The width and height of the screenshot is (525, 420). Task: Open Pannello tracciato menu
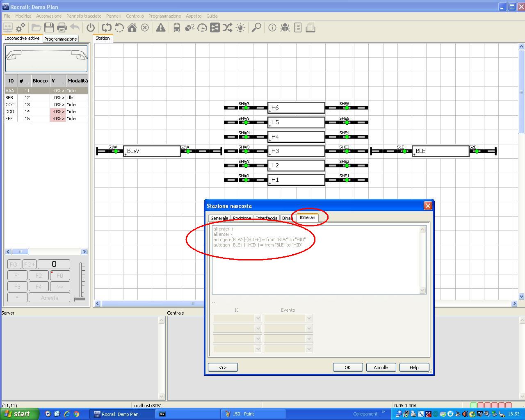pyautogui.click(x=84, y=16)
